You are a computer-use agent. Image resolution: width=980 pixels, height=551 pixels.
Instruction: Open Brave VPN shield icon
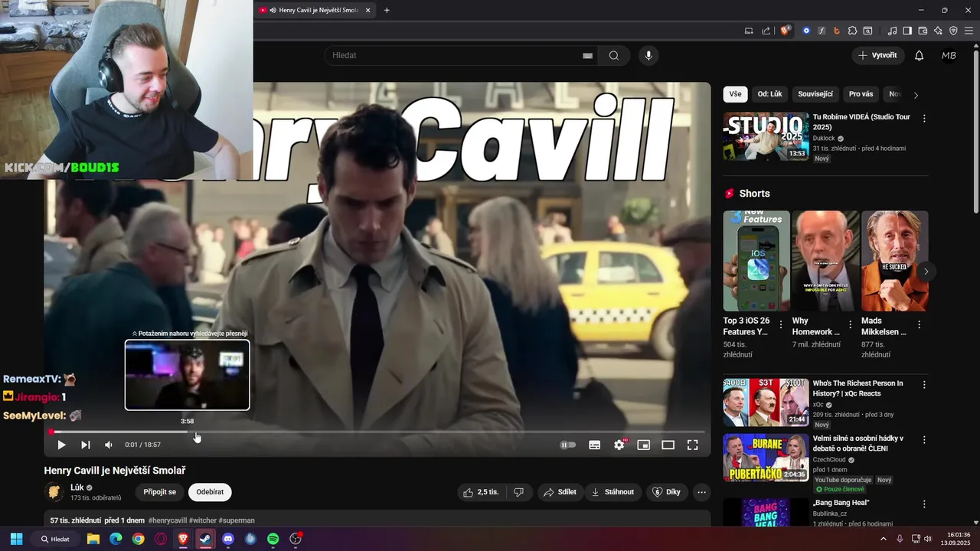(953, 31)
